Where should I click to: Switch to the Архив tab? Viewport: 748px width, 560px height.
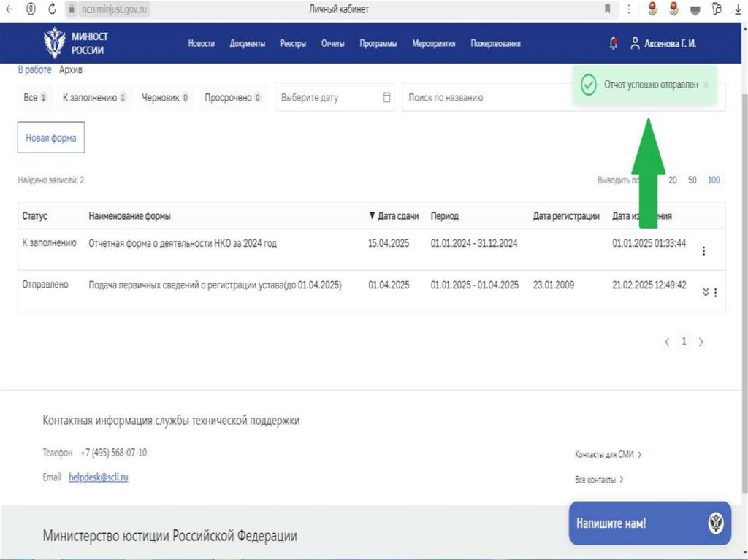point(71,70)
